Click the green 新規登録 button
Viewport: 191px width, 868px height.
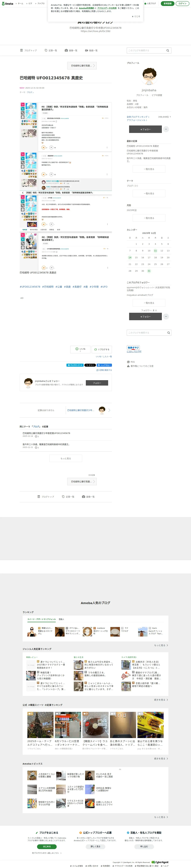pyautogui.click(x=167, y=3)
